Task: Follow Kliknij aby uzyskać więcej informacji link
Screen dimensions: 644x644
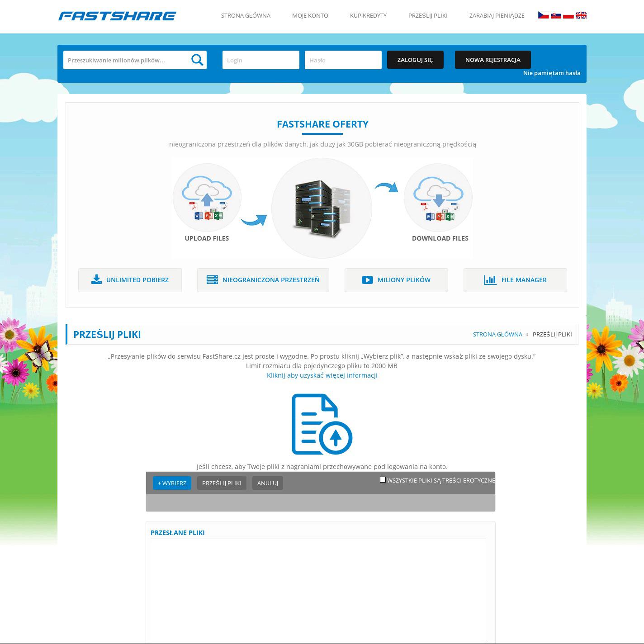Action: pos(322,375)
